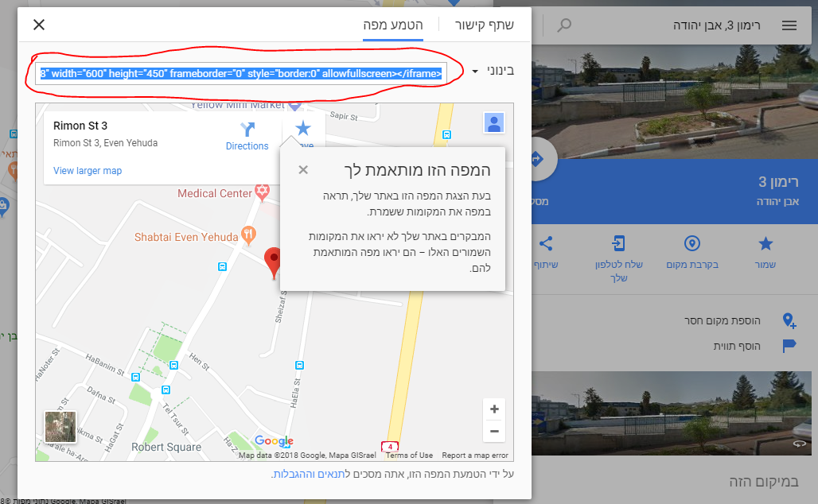This screenshot has height=504, width=818.
Task: Click the Directions arrow icon in map card
Action: pos(247,129)
